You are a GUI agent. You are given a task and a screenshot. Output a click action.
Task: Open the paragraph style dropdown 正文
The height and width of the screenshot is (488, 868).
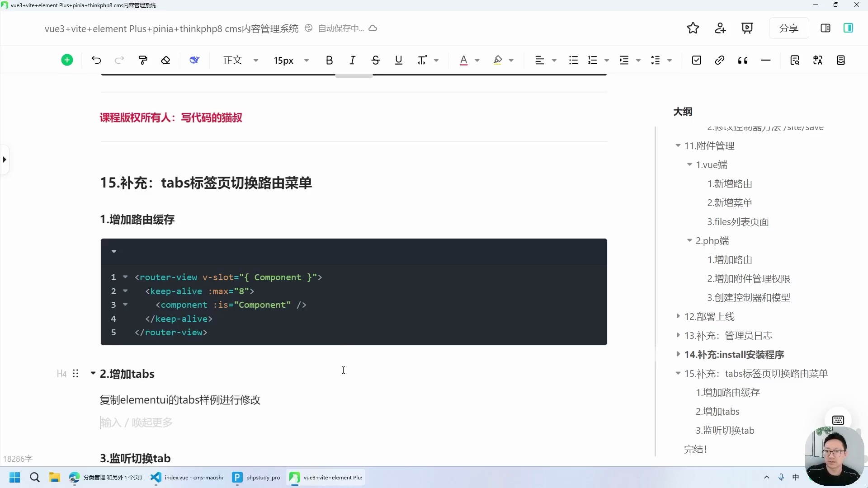tap(241, 60)
